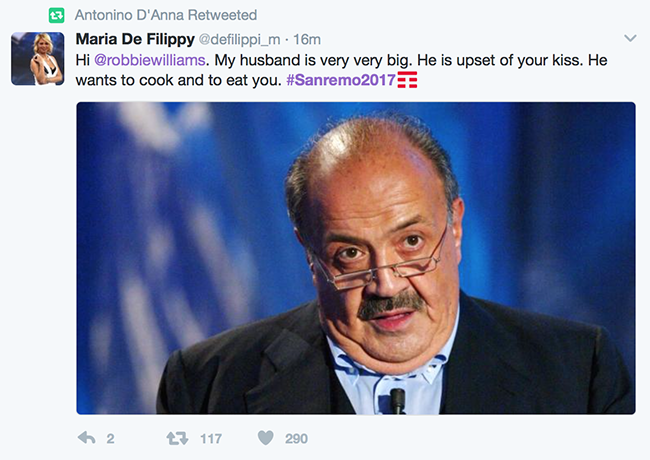Image resolution: width=650 pixels, height=460 pixels.
Task: Enlarge the attached photo in the tweet
Action: pos(355,257)
